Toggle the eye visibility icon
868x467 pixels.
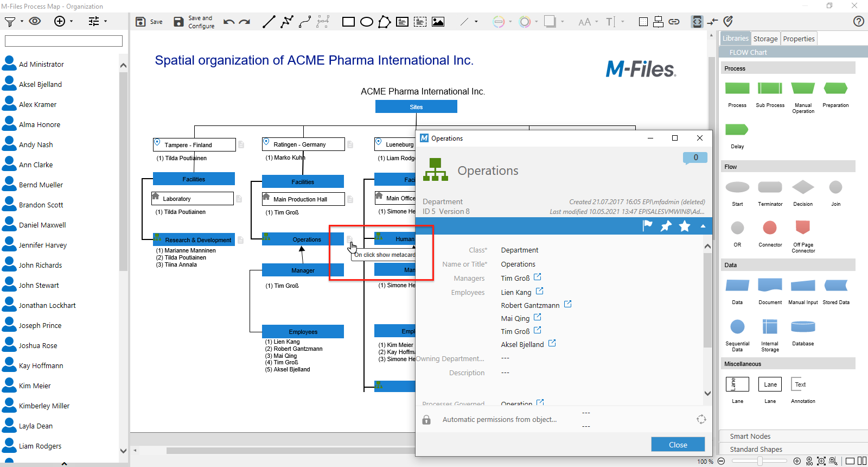tap(35, 21)
